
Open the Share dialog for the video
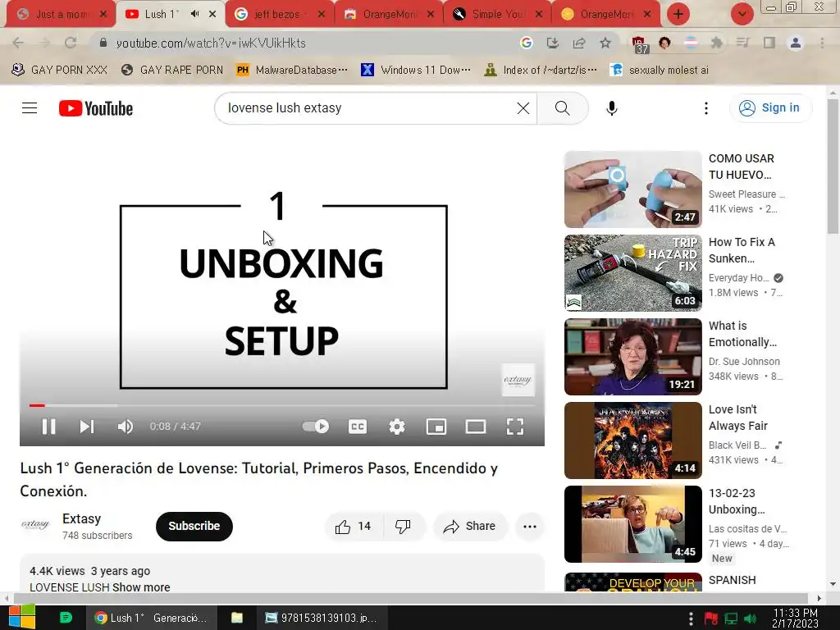click(470, 527)
